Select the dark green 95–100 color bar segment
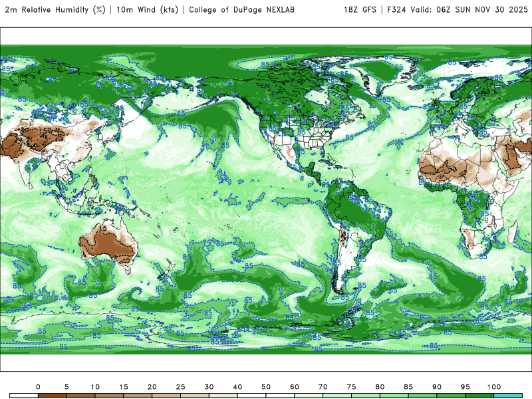Image resolution: width=532 pixels, height=399 pixels. click(x=479, y=396)
